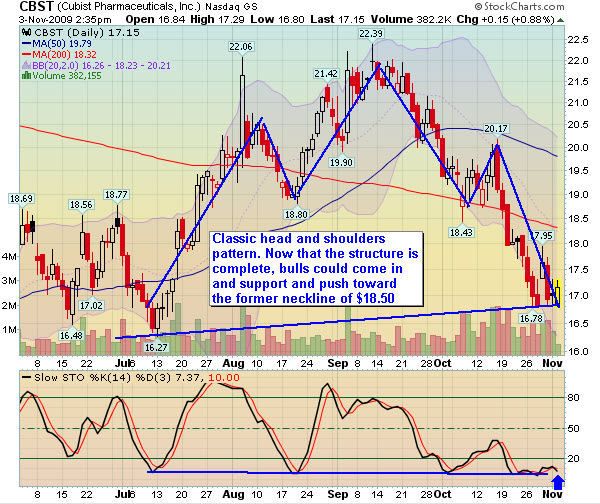This screenshot has height=504, width=600.
Task: Click the 21.42 price label
Action: pyautogui.click(x=326, y=73)
